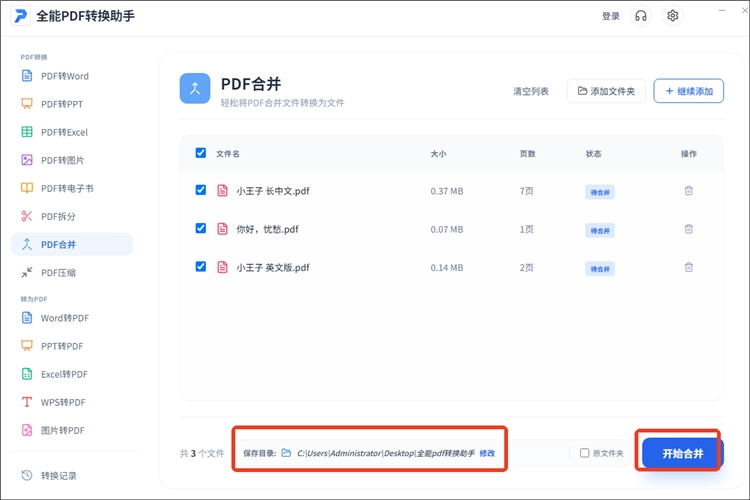Toggle the select-all checkbox beside 文件名
750x500 pixels.
click(201, 153)
